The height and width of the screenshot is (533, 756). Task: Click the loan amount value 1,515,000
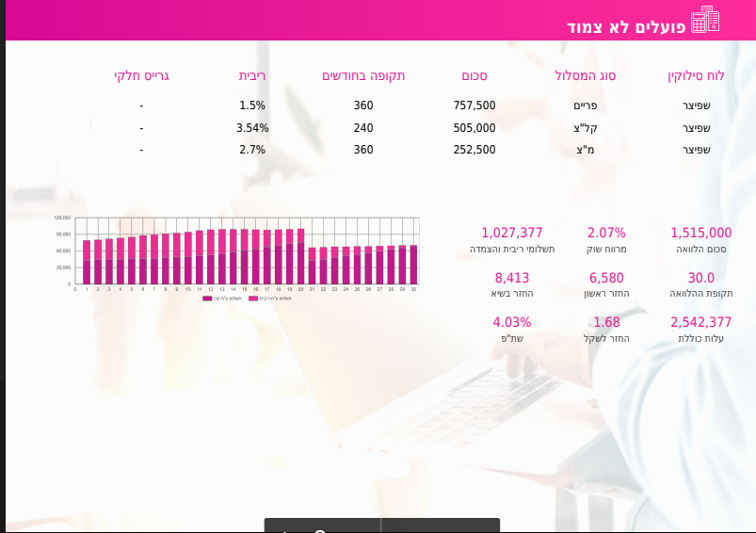[700, 233]
